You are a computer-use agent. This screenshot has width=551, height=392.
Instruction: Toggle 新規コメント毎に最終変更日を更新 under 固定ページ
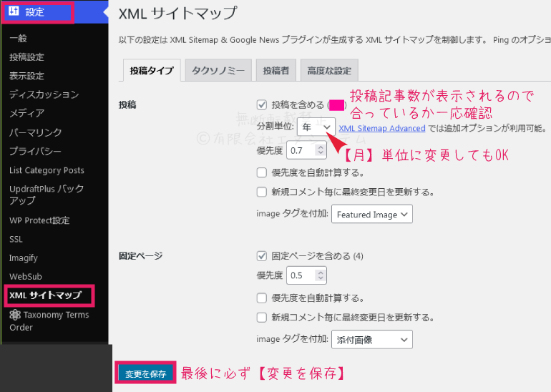pos(261,318)
